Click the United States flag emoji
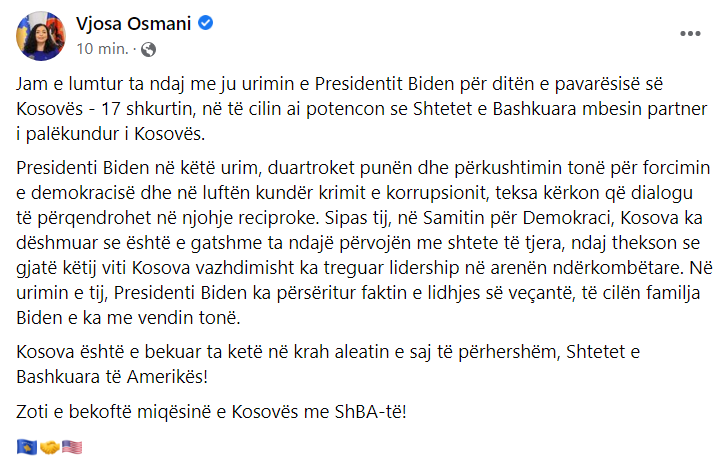Viewport: 726px width, 467px height. [72, 446]
